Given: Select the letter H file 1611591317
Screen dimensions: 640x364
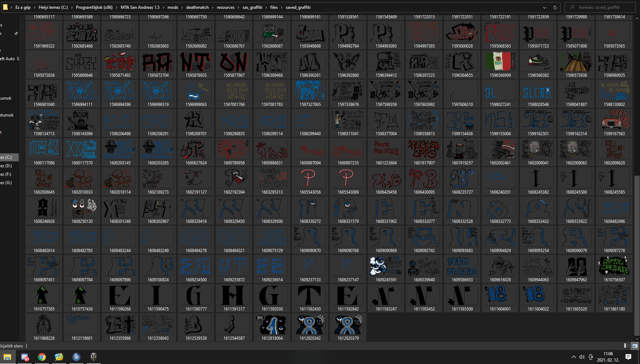Looking at the screenshot, I should pyautogui.click(x=234, y=298).
